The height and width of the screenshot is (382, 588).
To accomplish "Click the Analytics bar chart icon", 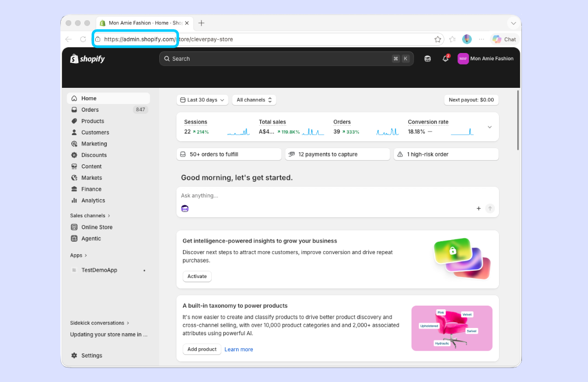I will pyautogui.click(x=74, y=201).
